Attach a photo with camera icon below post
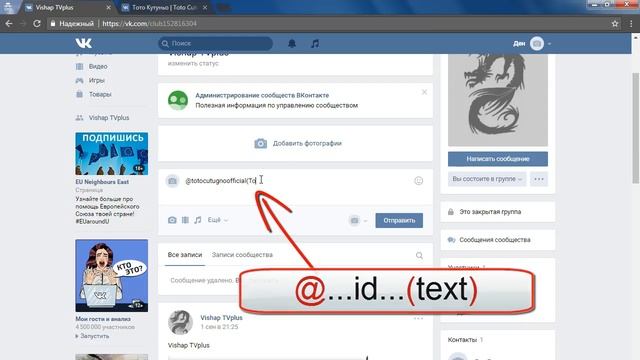This screenshot has width=640, height=360. point(172,220)
